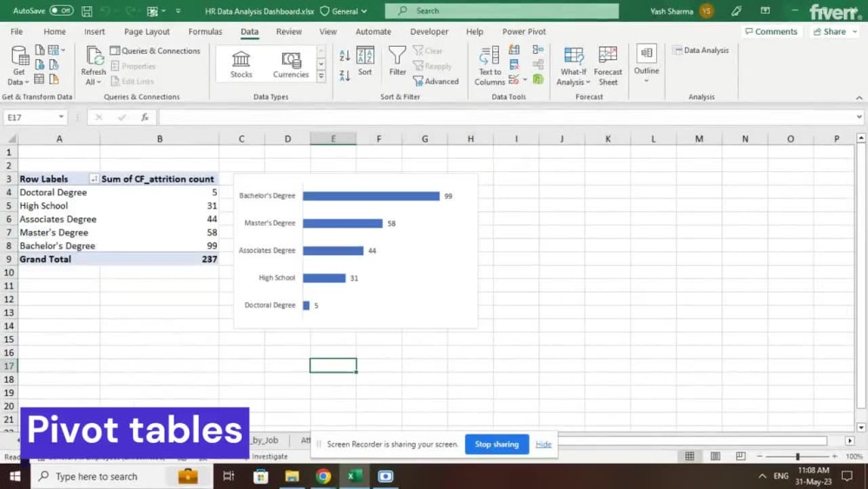
Task: Collapse the ribbon with the chevron
Action: coord(858,97)
